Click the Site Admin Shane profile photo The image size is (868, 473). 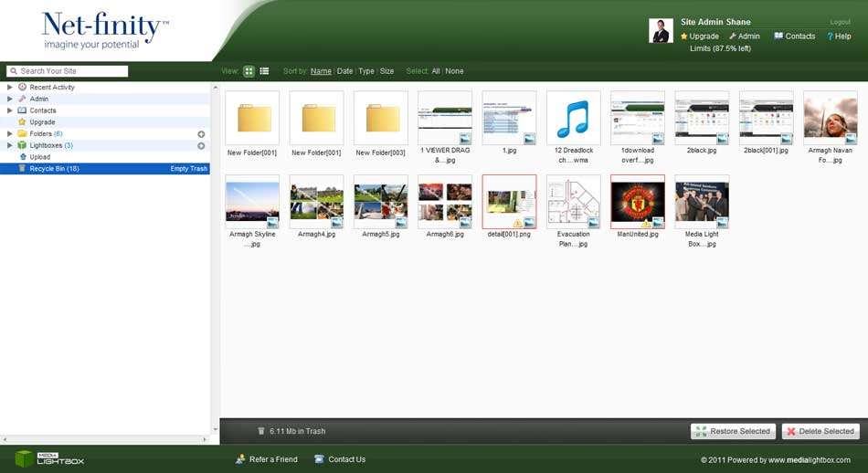pos(661,31)
